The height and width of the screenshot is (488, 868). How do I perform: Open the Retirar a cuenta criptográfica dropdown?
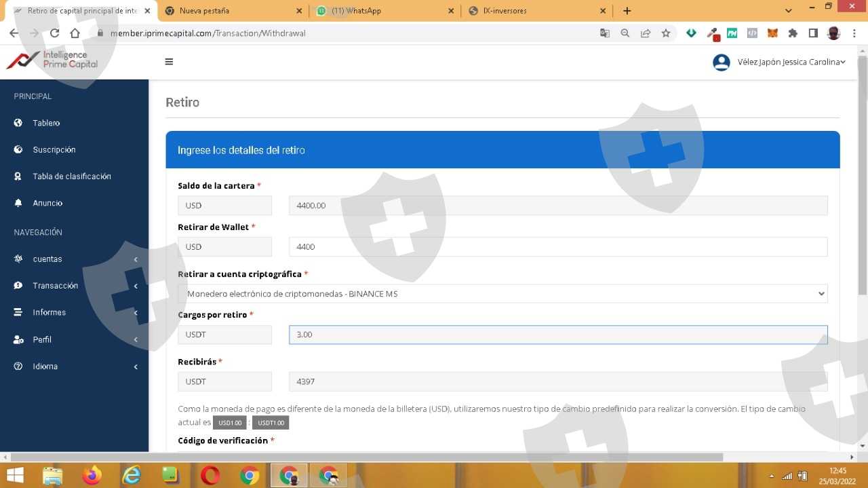point(502,294)
